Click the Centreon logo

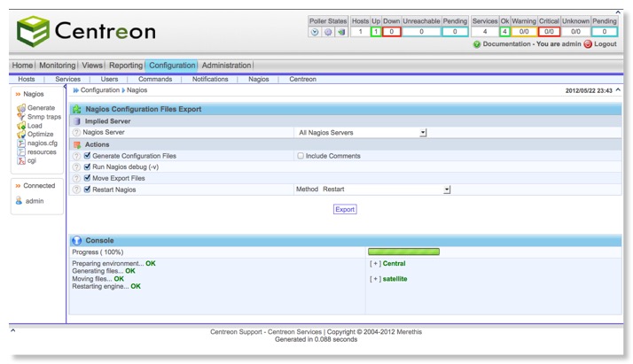point(86,31)
